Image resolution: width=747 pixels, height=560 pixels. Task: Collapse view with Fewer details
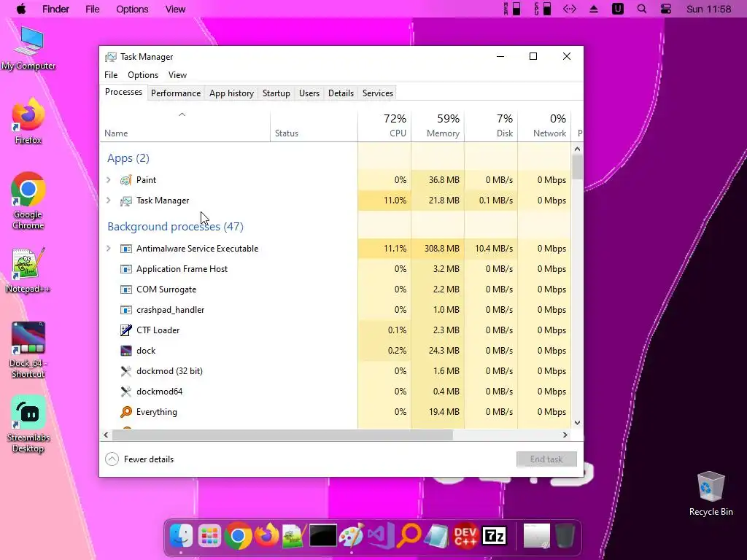click(139, 459)
